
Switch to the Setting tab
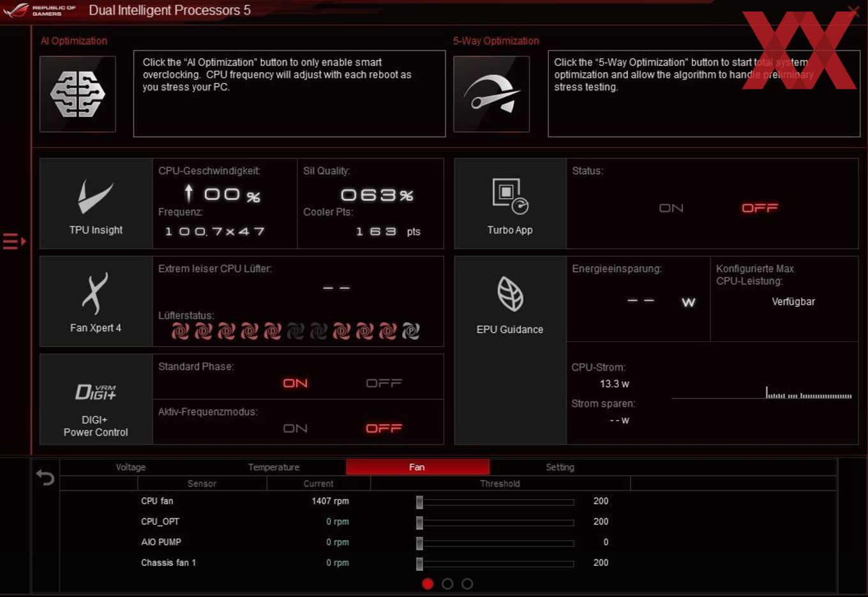point(560,467)
